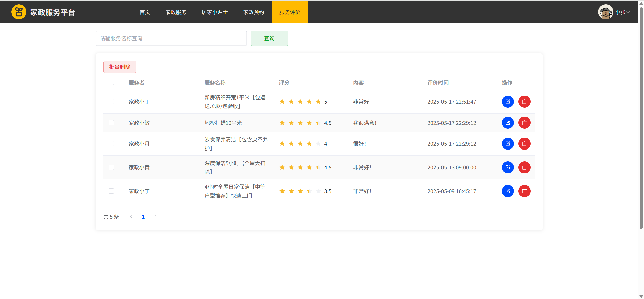Toggle the select-all header checkbox
644x299 pixels.
pyautogui.click(x=111, y=82)
